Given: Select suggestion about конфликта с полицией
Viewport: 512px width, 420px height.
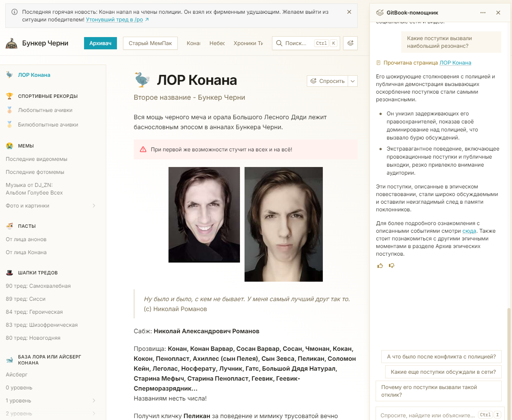Looking at the screenshot, I should [x=441, y=357].
